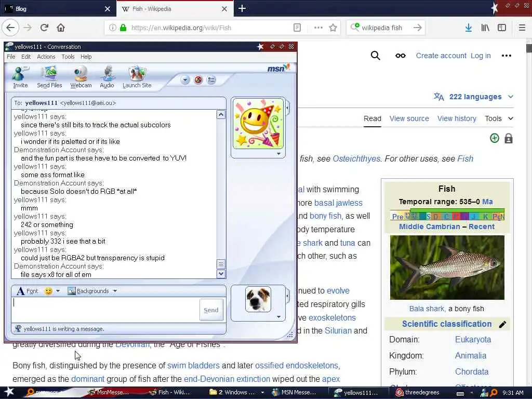This screenshot has width=532, height=399.
Task: Click in the message text input box
Action: click(x=105, y=310)
